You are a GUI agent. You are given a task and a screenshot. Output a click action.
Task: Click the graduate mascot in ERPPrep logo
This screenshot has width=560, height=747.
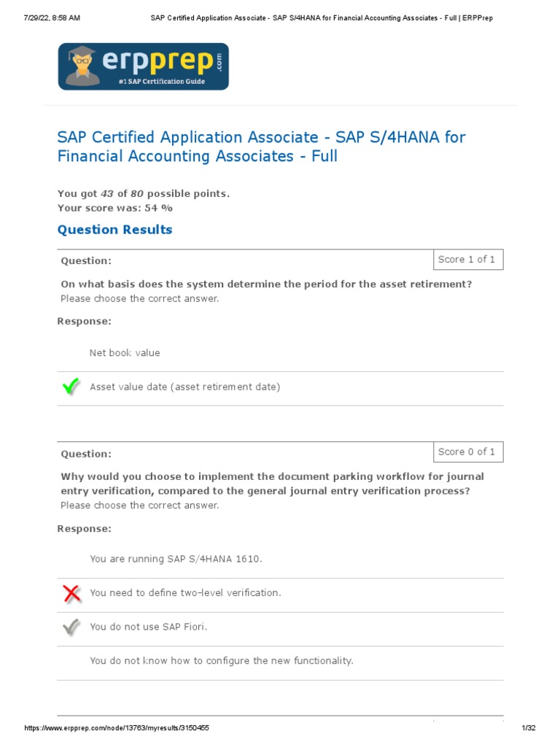79,66
